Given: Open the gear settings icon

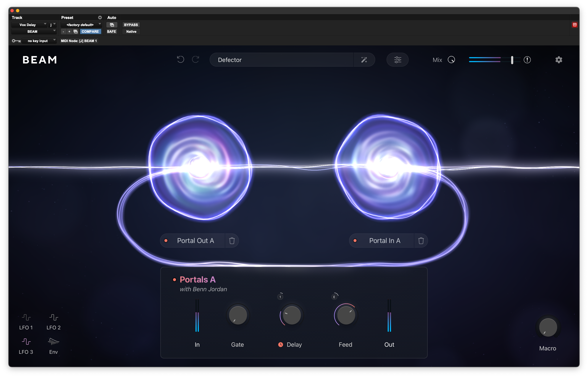Looking at the screenshot, I should click(x=559, y=60).
